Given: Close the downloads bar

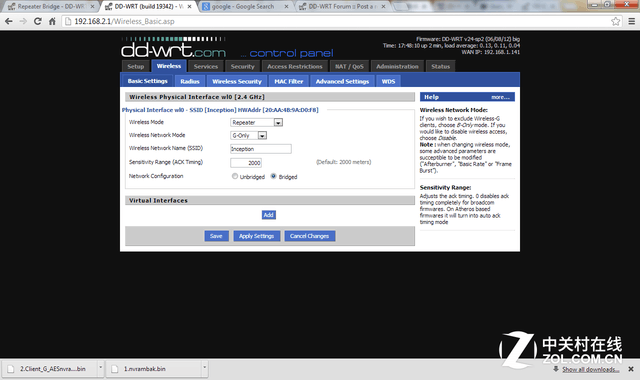Looking at the screenshot, I should (x=631, y=369).
